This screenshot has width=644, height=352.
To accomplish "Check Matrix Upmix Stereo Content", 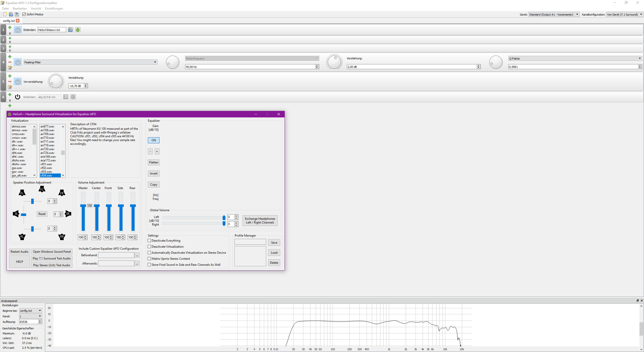I will pyautogui.click(x=149, y=259).
